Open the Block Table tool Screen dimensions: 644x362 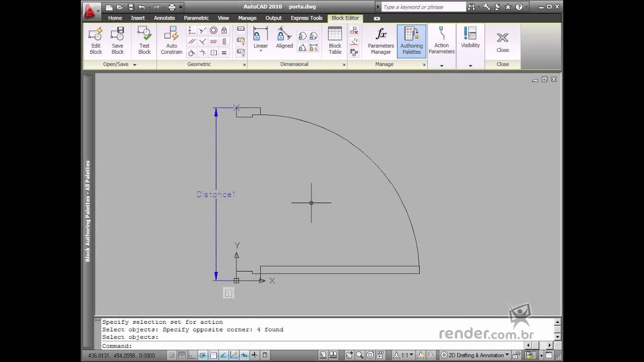pos(335,41)
